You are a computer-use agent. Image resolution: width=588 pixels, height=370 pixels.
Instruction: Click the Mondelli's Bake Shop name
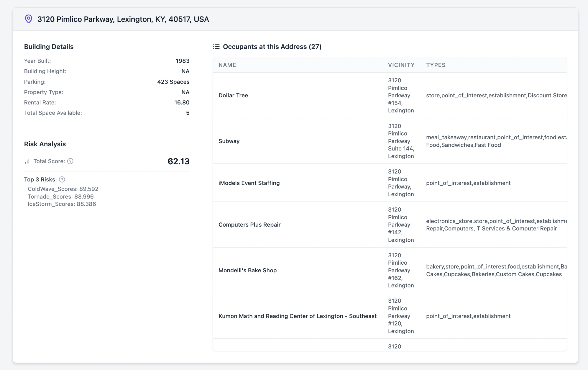(248, 270)
